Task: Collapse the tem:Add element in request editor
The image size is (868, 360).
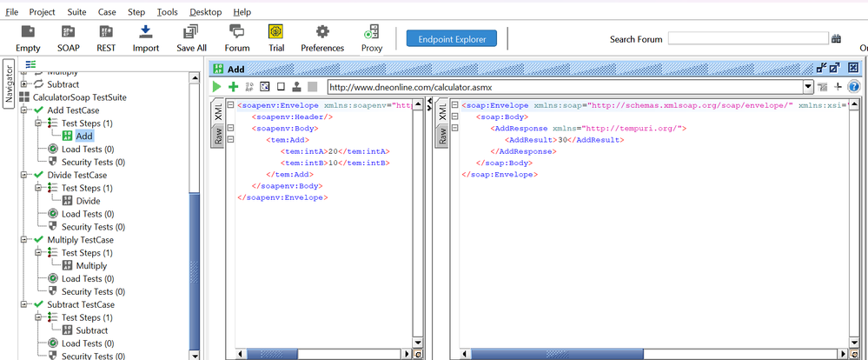Action: [x=230, y=140]
